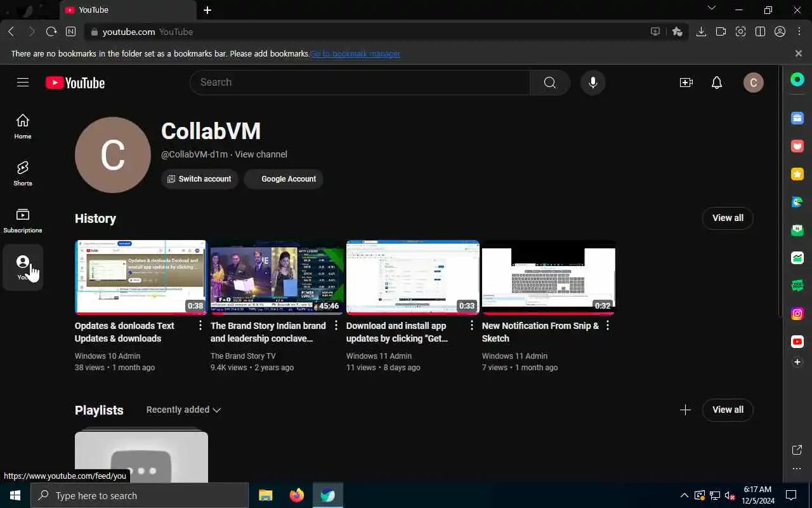
Task: Click the CollabVM profile avatar
Action: pyautogui.click(x=113, y=155)
